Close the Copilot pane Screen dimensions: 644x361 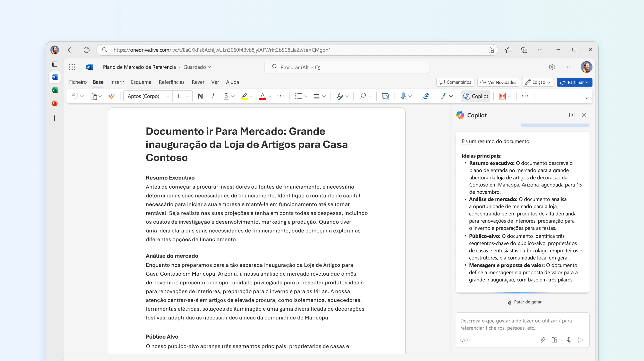click(584, 115)
